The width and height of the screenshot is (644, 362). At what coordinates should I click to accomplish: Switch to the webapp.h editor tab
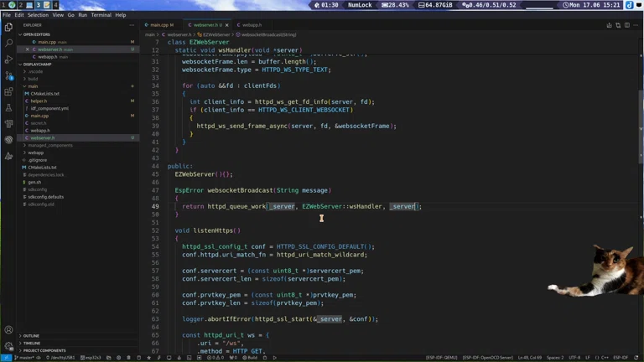point(252,25)
